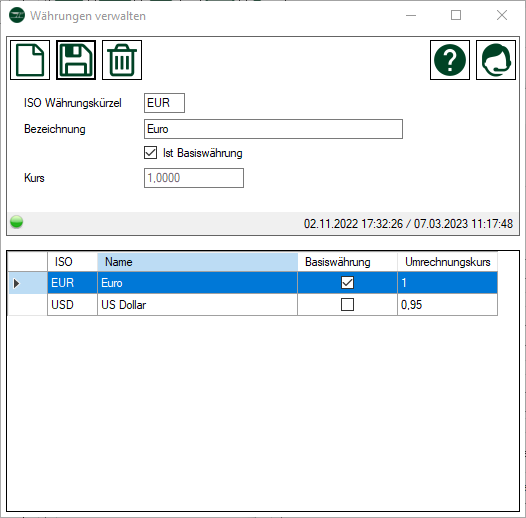Screen dimensions: 526x518
Task: Click the new blank record icon
Action: pyautogui.click(x=30, y=60)
